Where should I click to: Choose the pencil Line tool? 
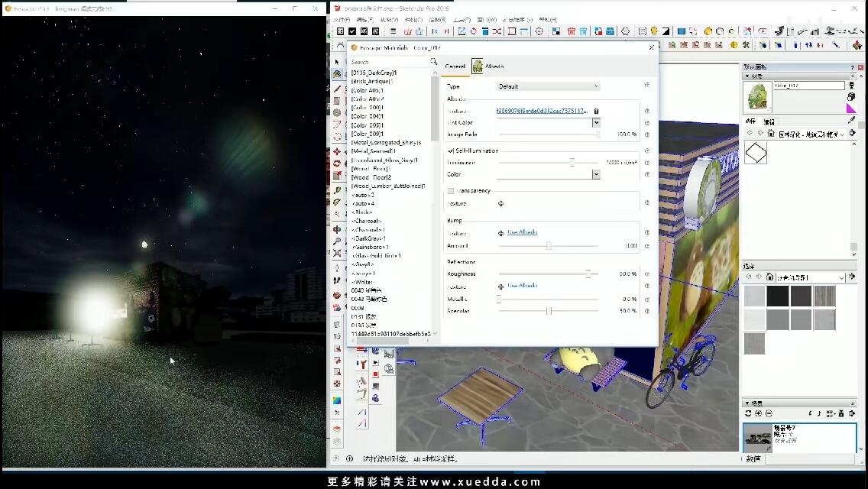(x=337, y=88)
